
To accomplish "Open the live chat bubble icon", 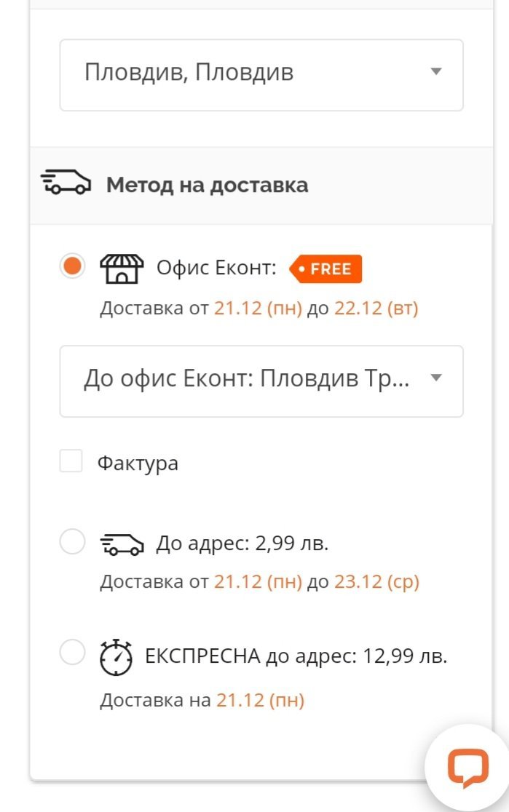I will pos(468,768).
